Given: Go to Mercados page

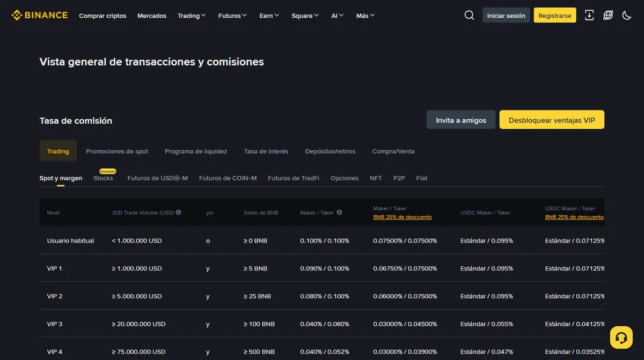Looking at the screenshot, I should pos(152,16).
